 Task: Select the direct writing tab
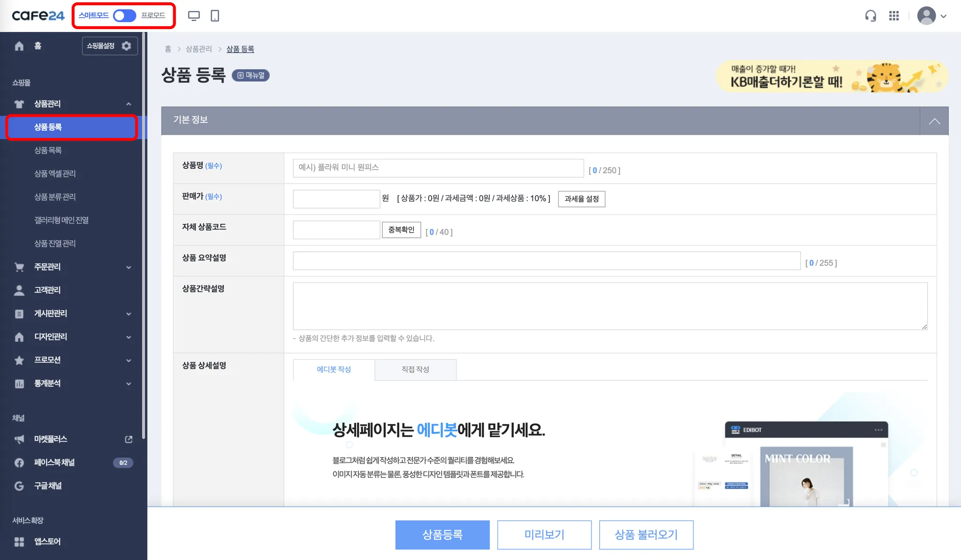click(x=415, y=370)
